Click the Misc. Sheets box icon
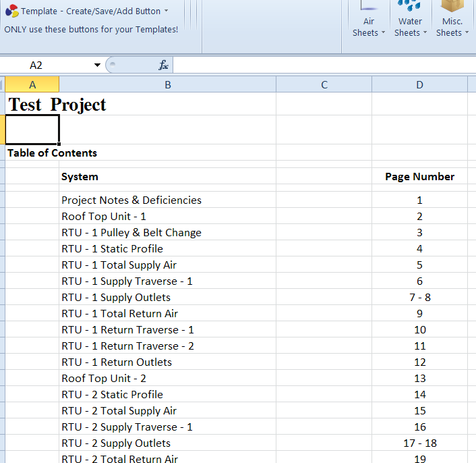The width and height of the screenshot is (476, 463). click(452, 6)
